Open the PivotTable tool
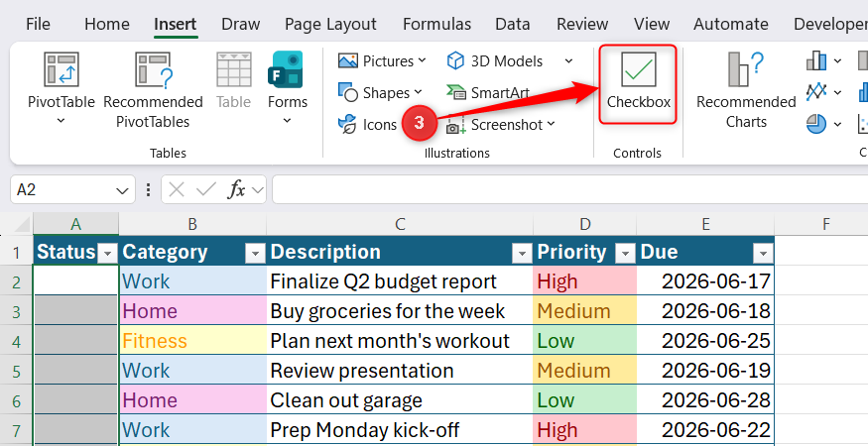Viewport: 868px width, 446px height. coord(61,79)
